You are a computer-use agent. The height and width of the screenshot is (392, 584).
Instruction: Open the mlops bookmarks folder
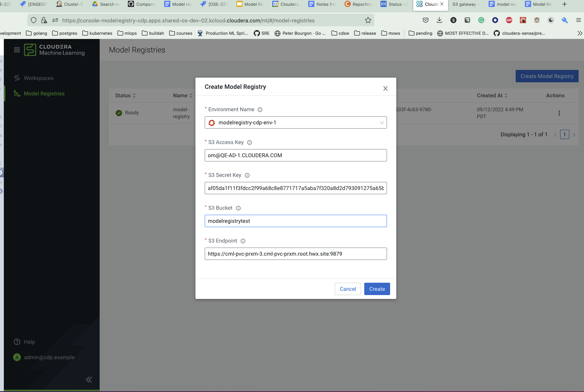pyautogui.click(x=127, y=33)
